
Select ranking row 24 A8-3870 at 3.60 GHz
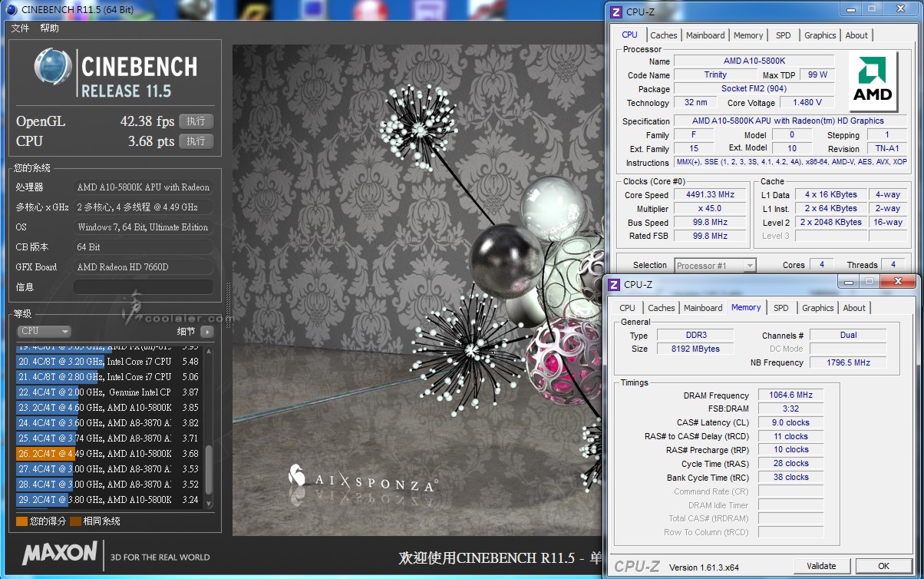pos(109,423)
